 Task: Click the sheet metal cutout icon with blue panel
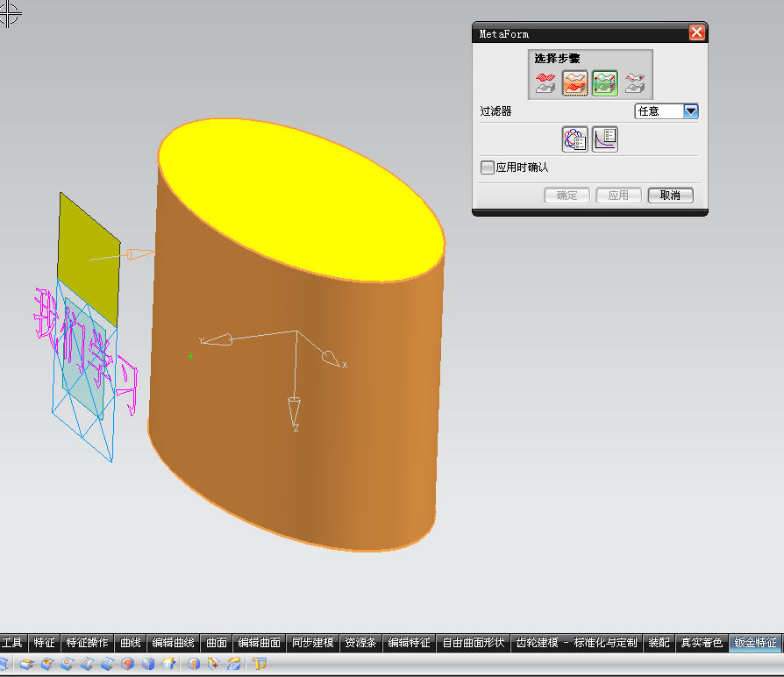(107, 664)
